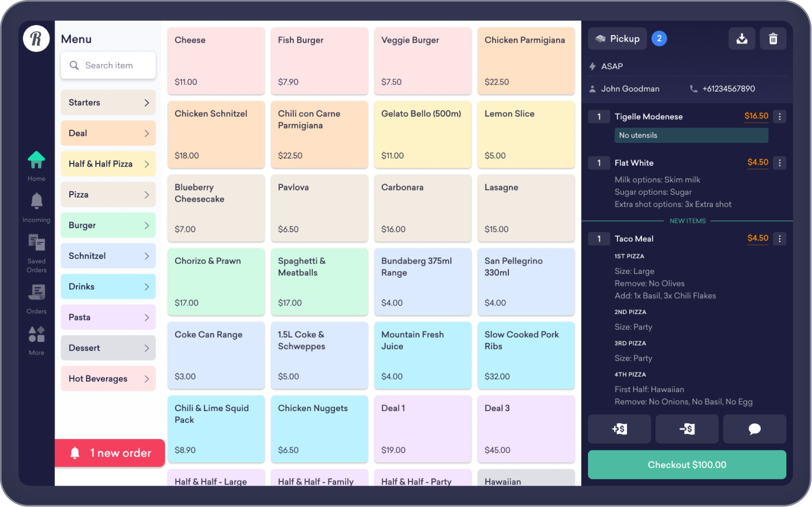This screenshot has height=507, width=812.
Task: Open the Orders receipt icon
Action: 36,292
